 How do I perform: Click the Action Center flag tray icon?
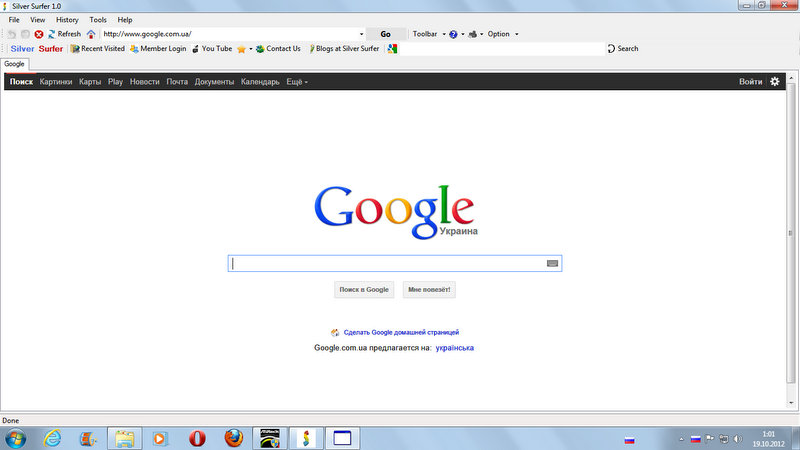[x=710, y=439]
